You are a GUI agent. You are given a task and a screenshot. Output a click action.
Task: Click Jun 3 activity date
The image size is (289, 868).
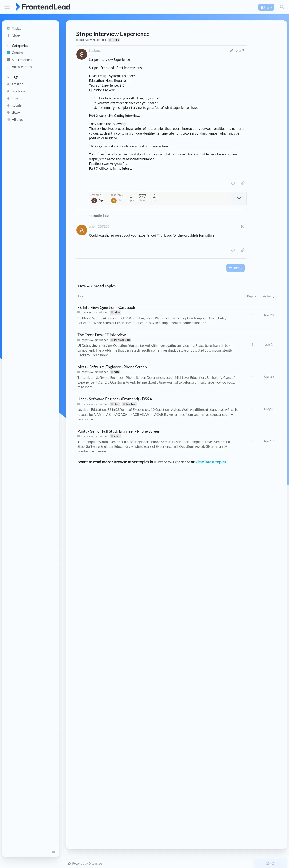[x=269, y=345]
